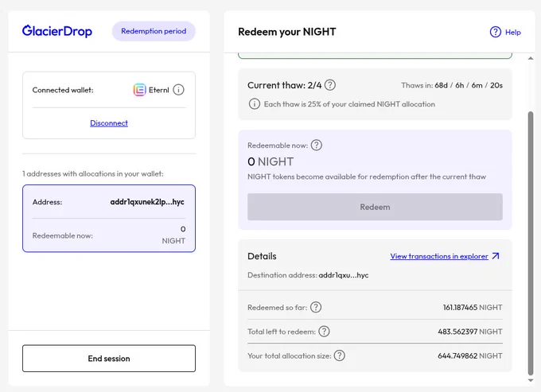This screenshot has width=541, height=392.
Task: Click external arrow icon next to explorer link
Action: pyautogui.click(x=496, y=256)
